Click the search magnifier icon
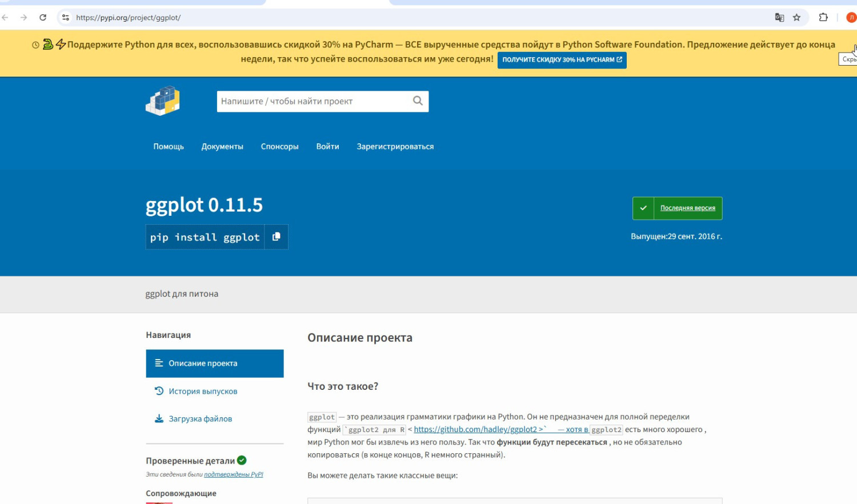 [418, 101]
